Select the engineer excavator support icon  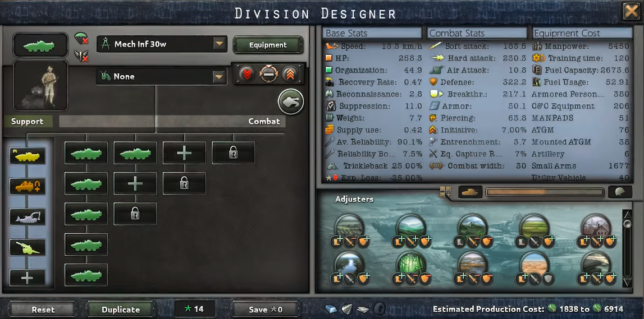coord(27,217)
